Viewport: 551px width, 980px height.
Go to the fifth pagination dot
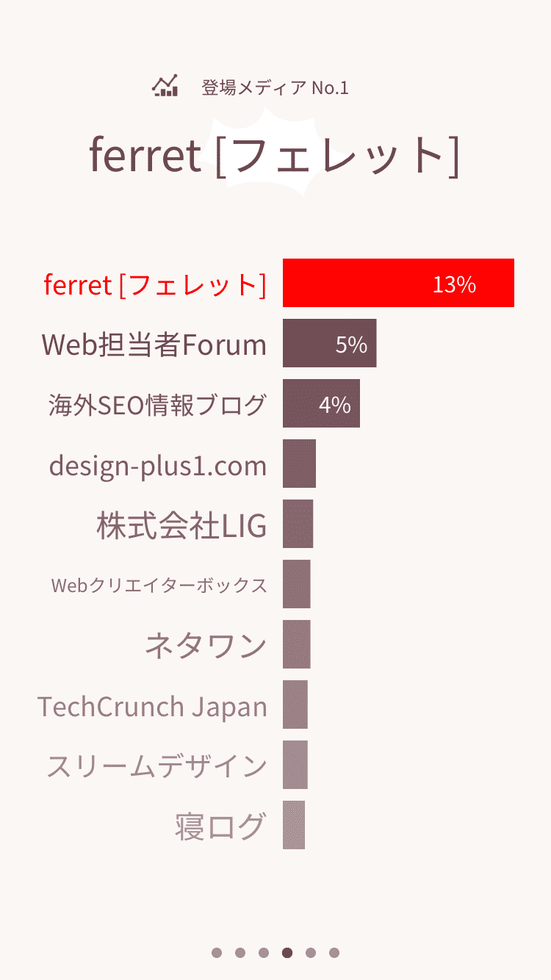311,953
